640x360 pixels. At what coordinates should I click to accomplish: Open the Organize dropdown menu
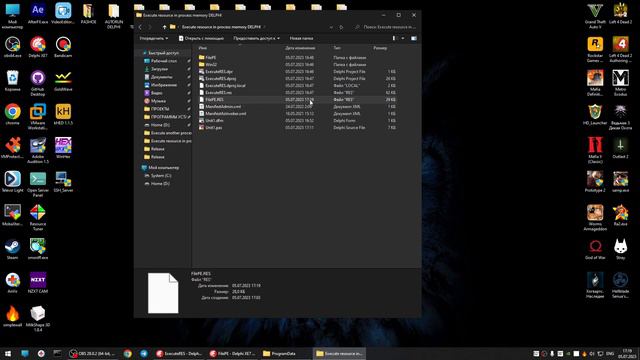[153, 38]
